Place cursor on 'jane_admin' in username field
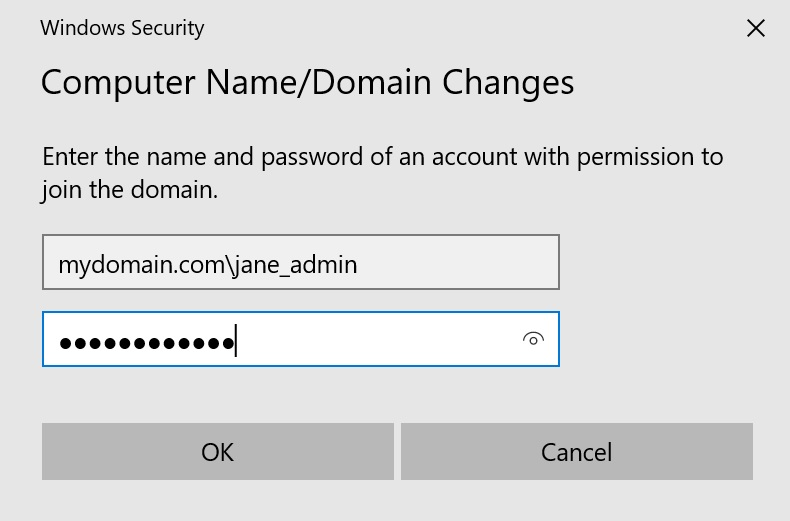 point(296,264)
